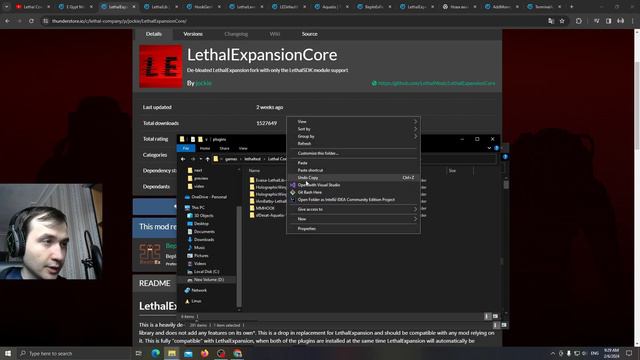640x360 pixels.
Task: Open GitHub repository link on mod page
Action: click(433, 83)
